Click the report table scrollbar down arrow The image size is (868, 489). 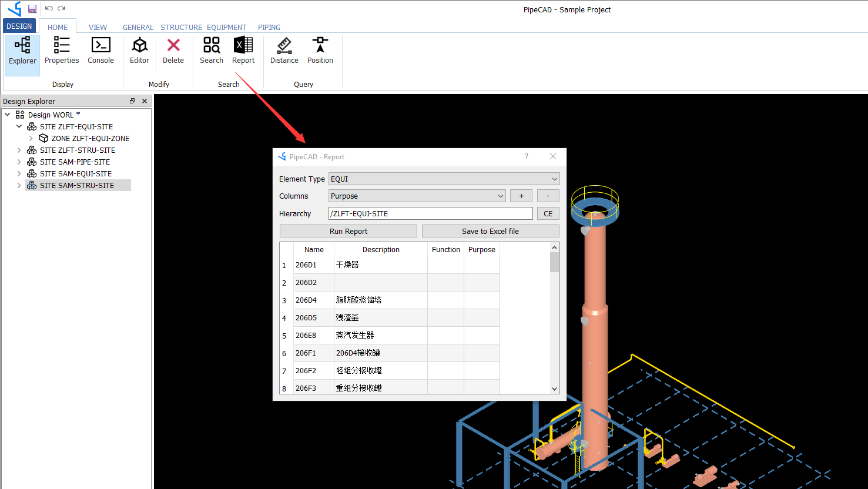554,388
